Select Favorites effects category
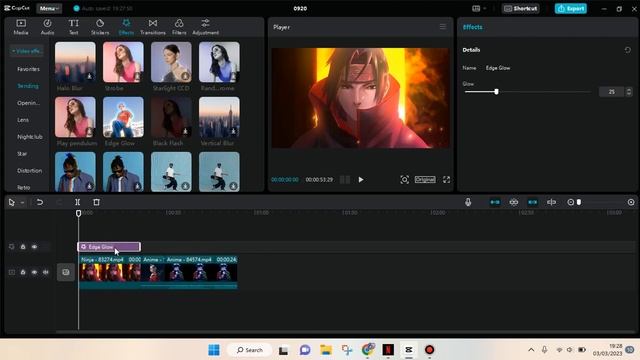 28,69
